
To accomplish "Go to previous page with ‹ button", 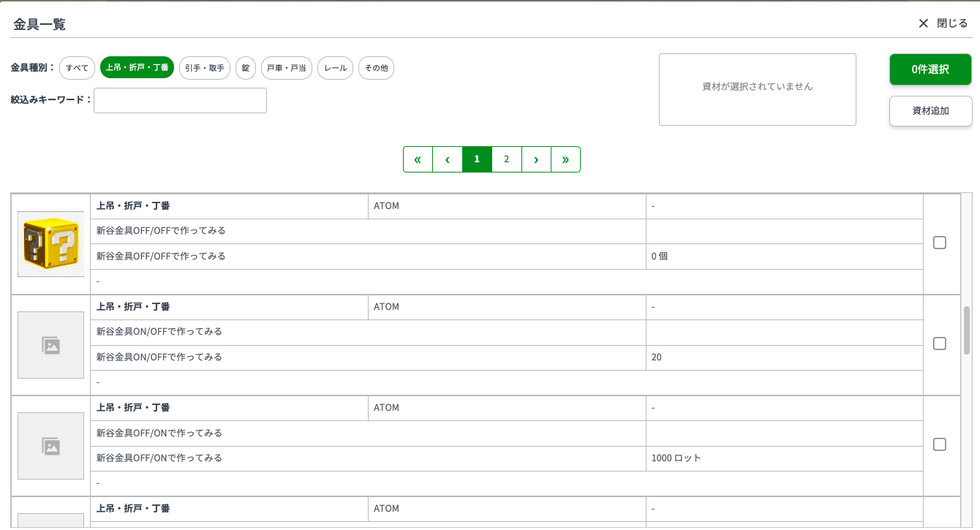I will click(448, 159).
